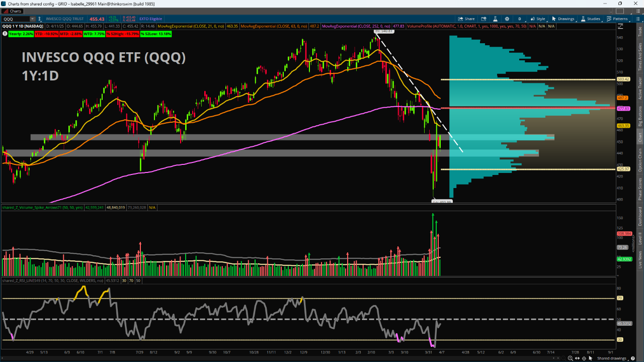This screenshot has height=362, width=644.
Task: Click the horizontal expand arrows icon
Action: [577, 358]
